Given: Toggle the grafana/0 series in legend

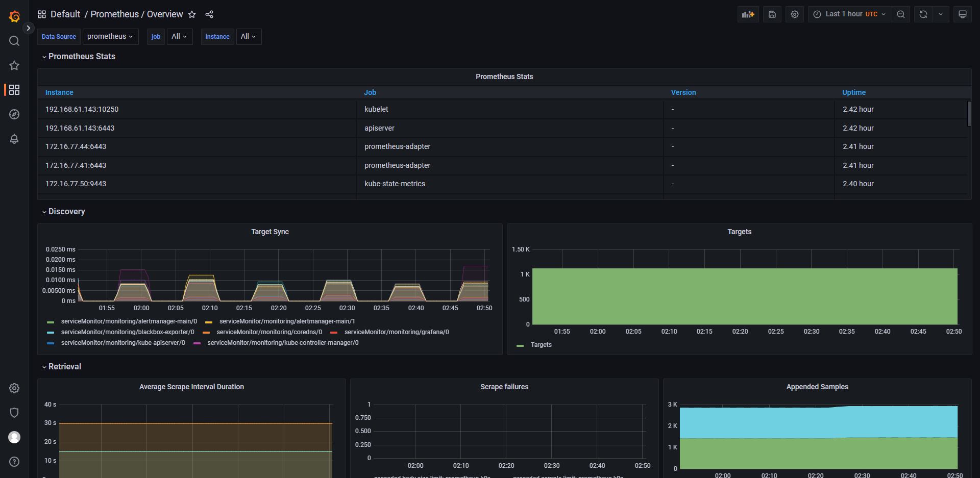Looking at the screenshot, I should (396, 332).
